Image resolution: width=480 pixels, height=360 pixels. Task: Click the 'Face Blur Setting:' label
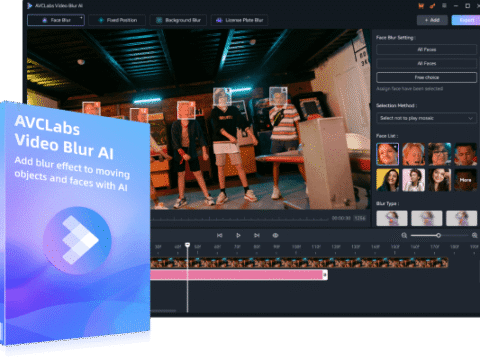pyautogui.click(x=396, y=38)
